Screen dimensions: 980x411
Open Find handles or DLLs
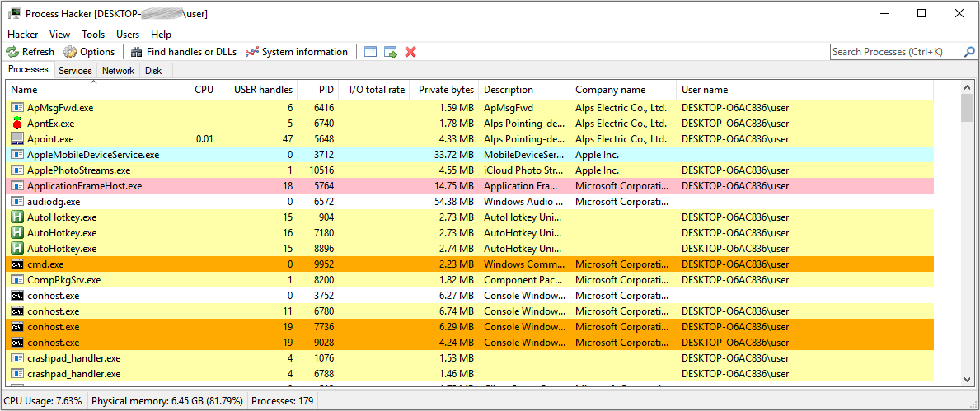coord(183,52)
